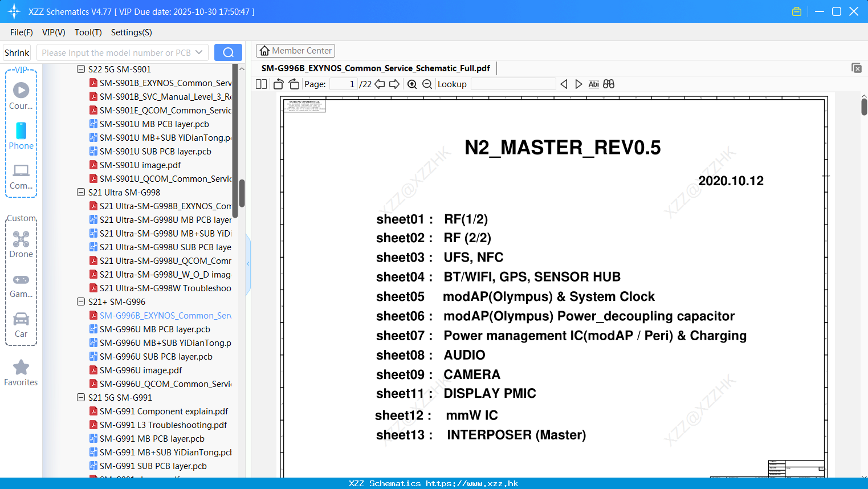Open S21 Ultra-SM-G998B_EXYNOS file

160,206
